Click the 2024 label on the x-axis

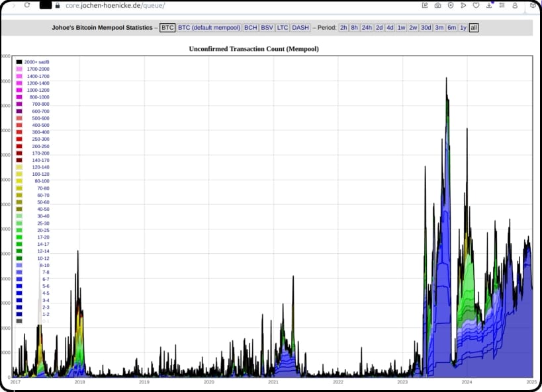(x=467, y=382)
